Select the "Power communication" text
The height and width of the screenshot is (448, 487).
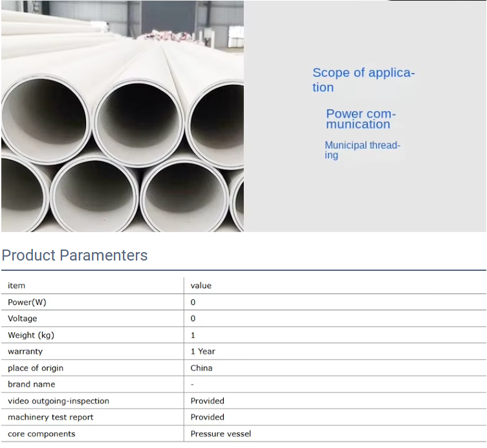[360, 119]
